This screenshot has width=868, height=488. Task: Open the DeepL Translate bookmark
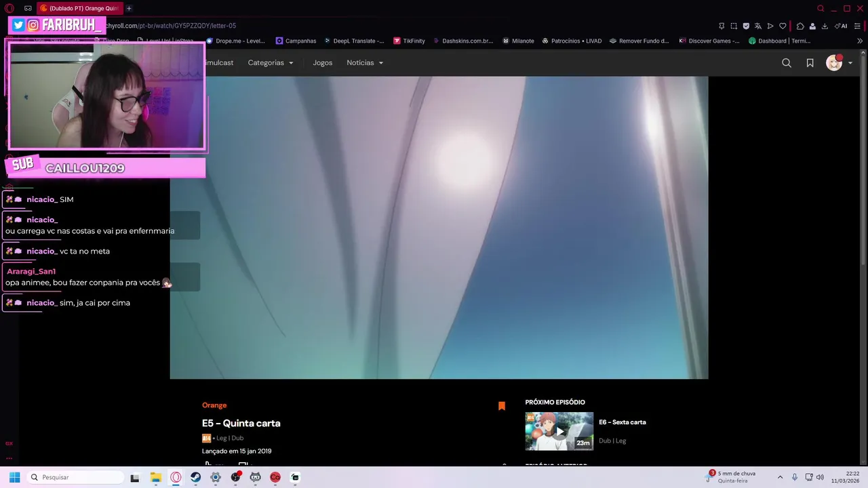354,41
